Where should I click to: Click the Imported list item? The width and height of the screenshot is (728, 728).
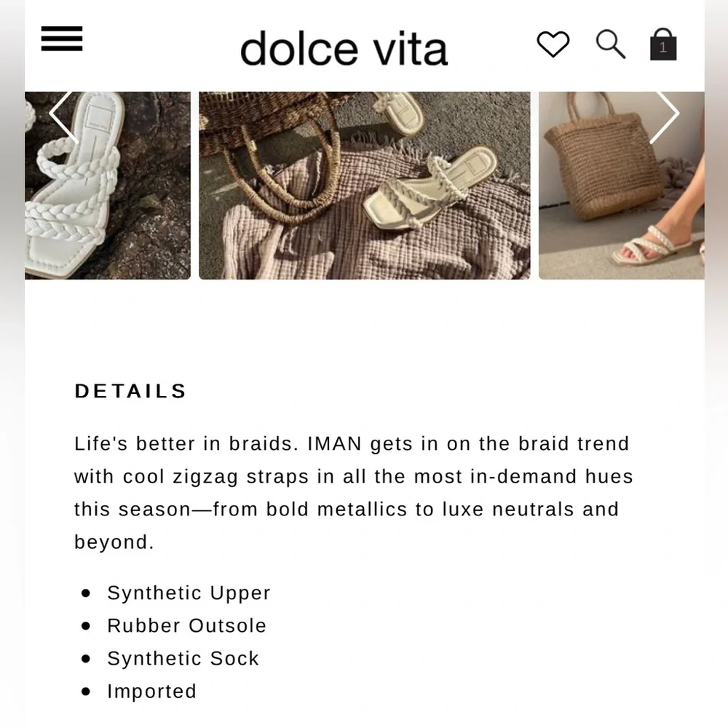click(151, 692)
